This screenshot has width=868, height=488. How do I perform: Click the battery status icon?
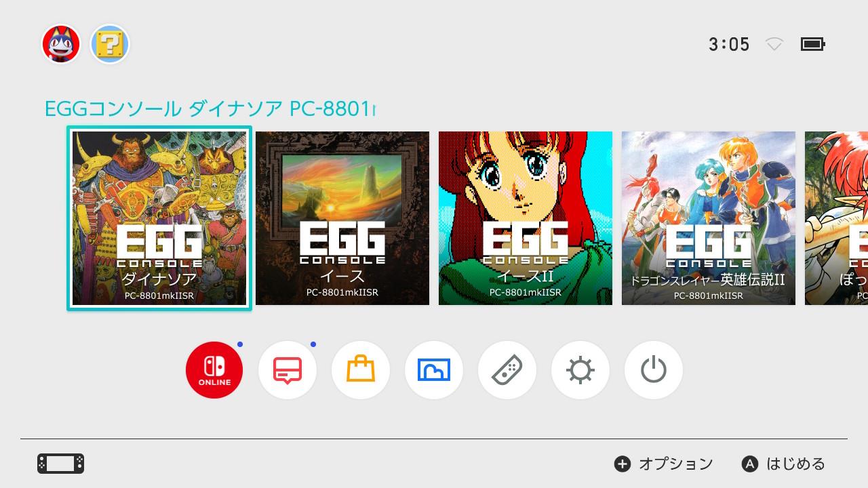[x=812, y=44]
